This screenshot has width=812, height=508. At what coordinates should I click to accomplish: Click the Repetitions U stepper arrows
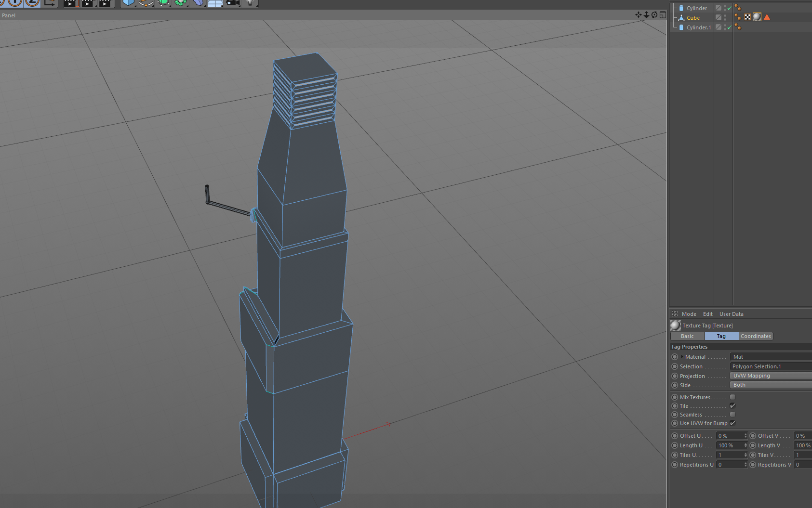(745, 465)
